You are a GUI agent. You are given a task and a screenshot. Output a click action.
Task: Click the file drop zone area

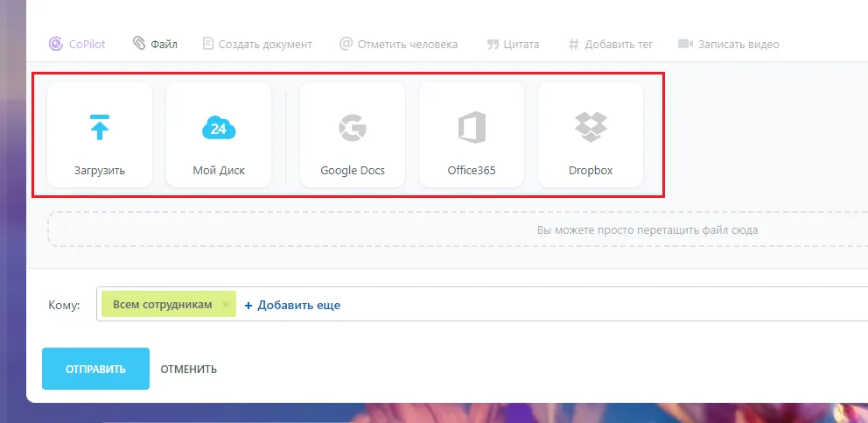coord(458,229)
